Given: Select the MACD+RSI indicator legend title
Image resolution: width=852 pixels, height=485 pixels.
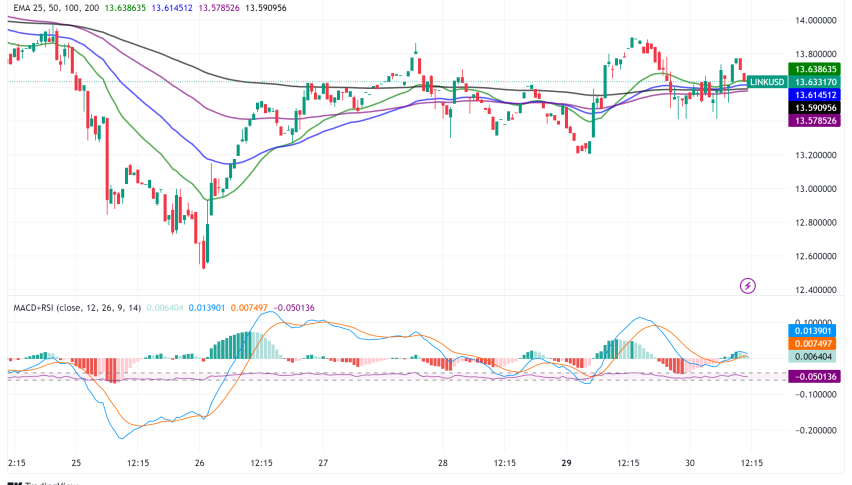Looking at the screenshot, I should pos(77,308).
